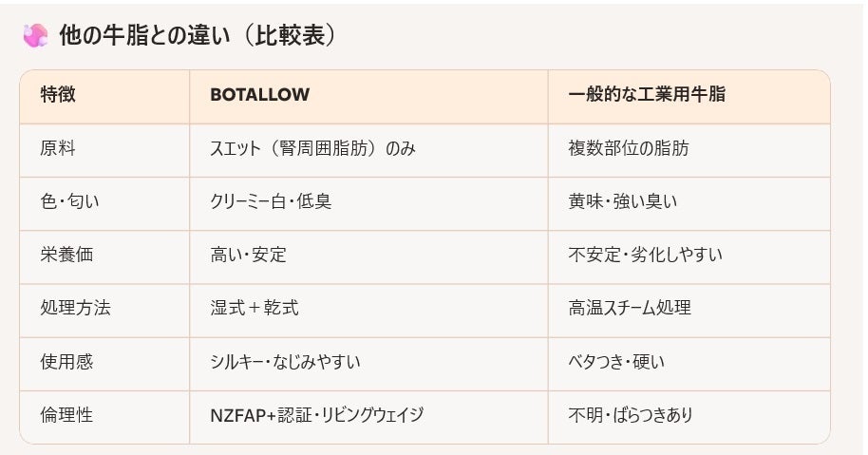This screenshot has height=455, width=868.
Task: Click the 一般的な工業用牛脂 column header
Action: point(648,95)
